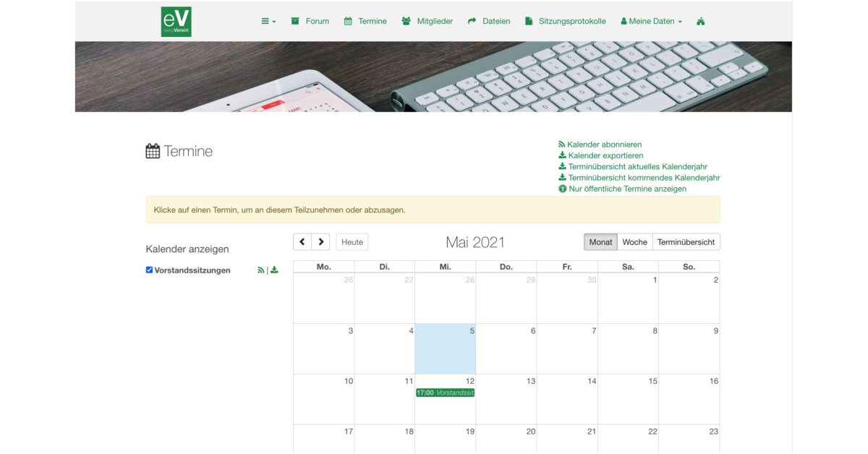Screen dimensions: 868x454
Task: Select day 10 in the calendar
Action: point(324,399)
